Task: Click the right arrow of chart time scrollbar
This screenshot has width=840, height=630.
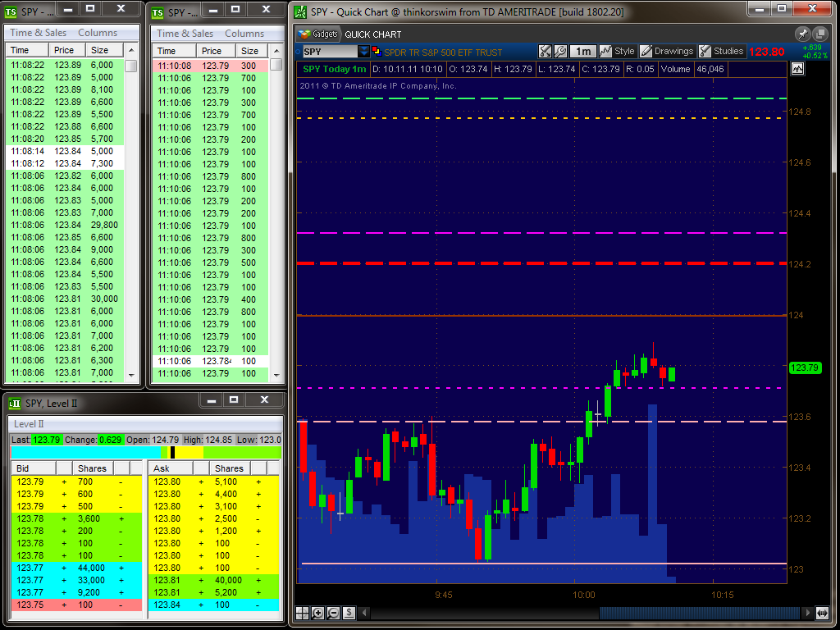Action: [x=808, y=613]
